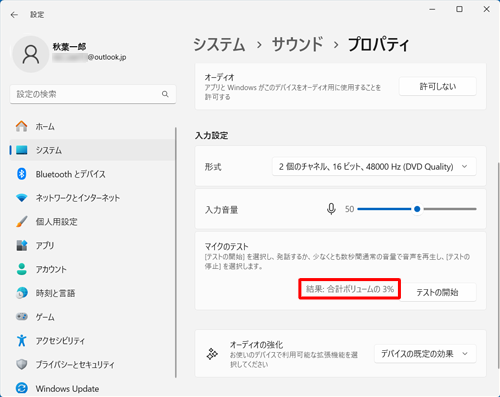Viewport: 500px width, 397px height.
Task: Open ネットワークとインターネット settings
Action: coord(92,198)
